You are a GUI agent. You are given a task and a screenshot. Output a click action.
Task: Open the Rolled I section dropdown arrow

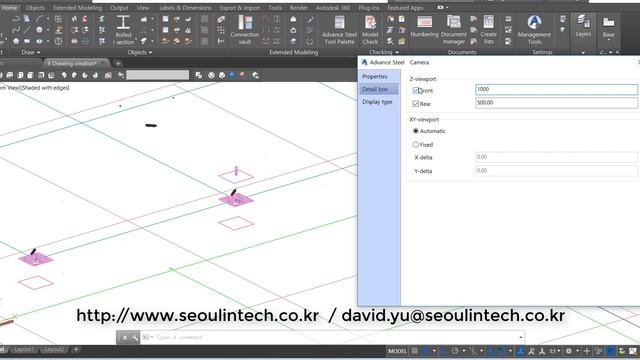(136, 40)
